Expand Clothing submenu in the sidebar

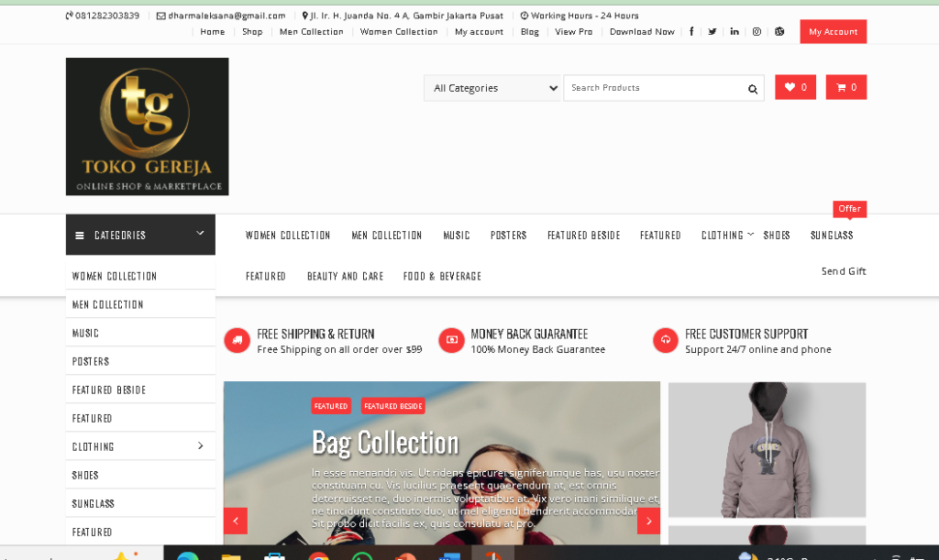click(201, 446)
